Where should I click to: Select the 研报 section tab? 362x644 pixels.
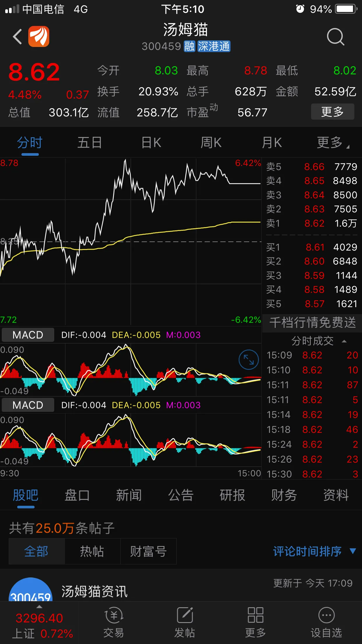click(232, 495)
